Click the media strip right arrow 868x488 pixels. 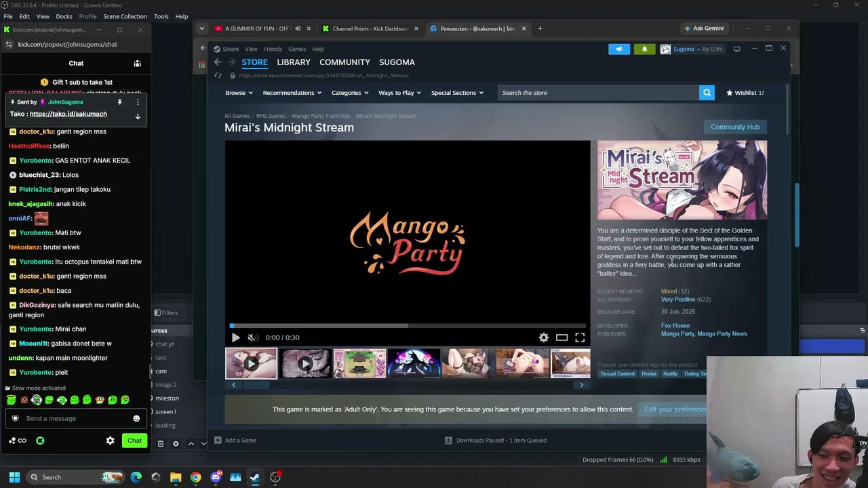point(581,385)
